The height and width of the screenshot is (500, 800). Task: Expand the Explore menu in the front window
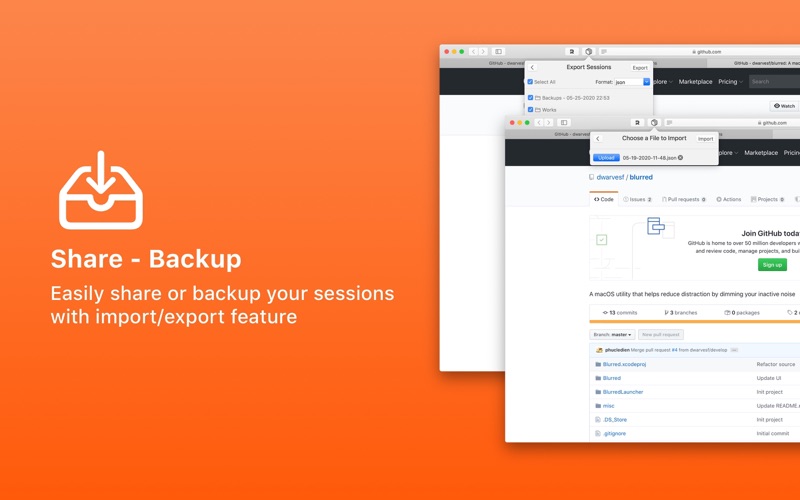728,153
